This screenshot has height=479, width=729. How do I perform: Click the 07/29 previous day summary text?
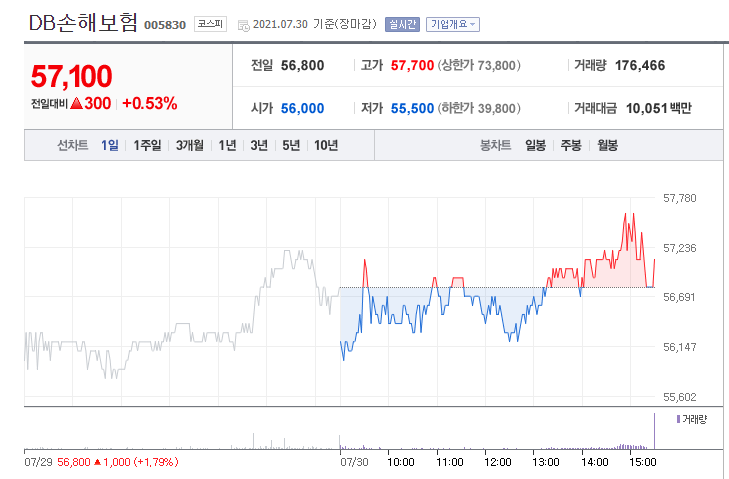(x=101, y=462)
